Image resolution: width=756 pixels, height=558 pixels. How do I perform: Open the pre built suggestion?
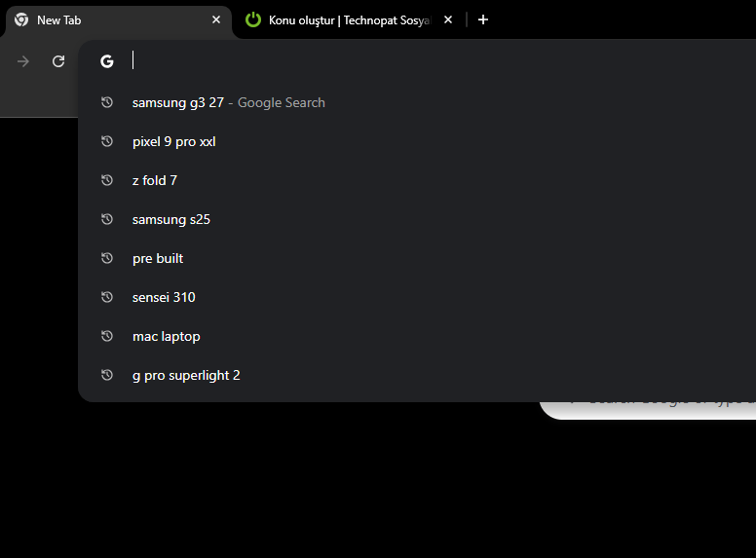point(417,258)
